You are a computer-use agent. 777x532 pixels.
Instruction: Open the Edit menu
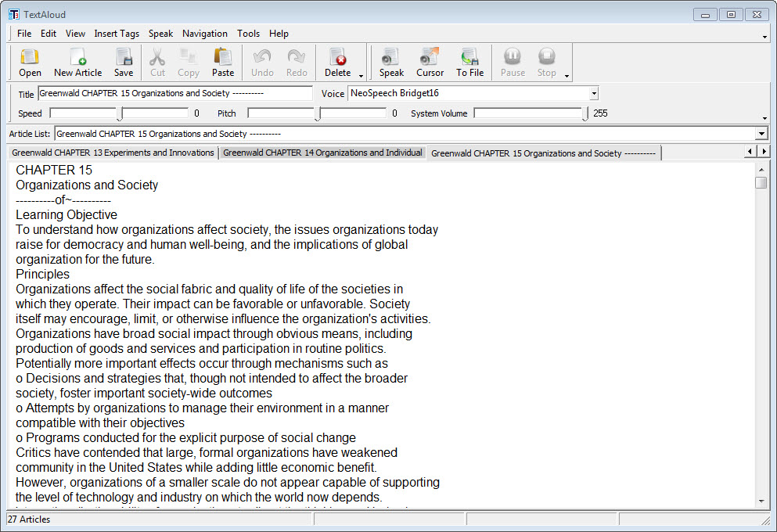[48, 34]
